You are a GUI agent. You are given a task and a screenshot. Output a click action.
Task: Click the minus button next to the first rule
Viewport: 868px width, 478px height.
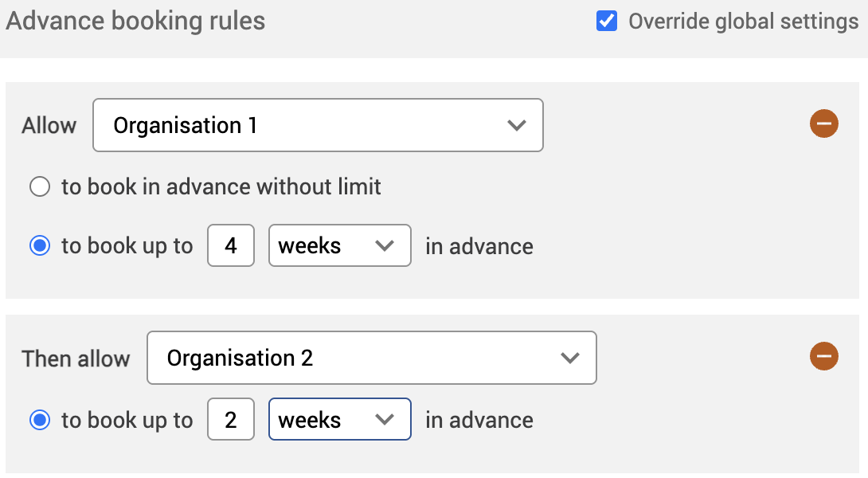(824, 123)
